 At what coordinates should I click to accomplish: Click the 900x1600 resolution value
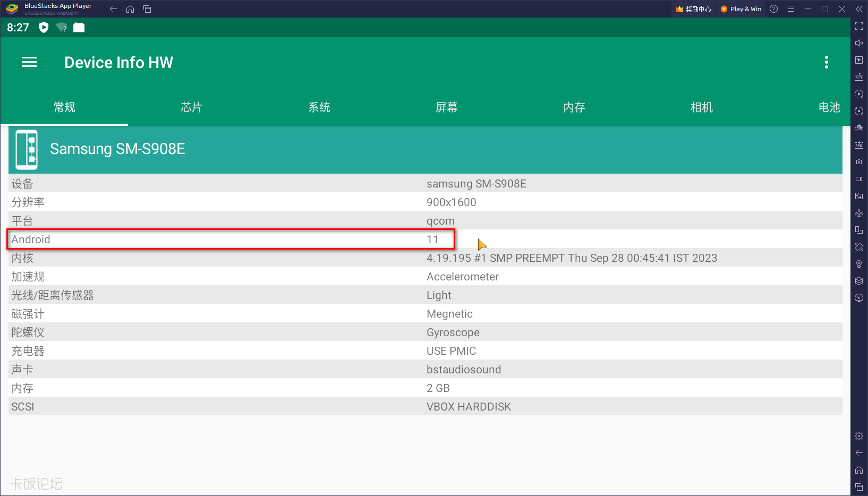tap(452, 202)
